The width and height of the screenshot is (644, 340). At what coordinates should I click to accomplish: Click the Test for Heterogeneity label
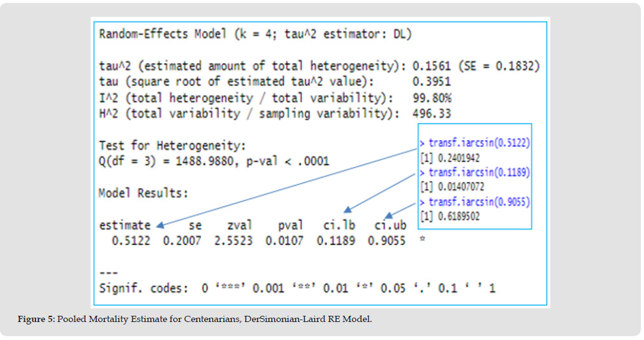coord(172,146)
